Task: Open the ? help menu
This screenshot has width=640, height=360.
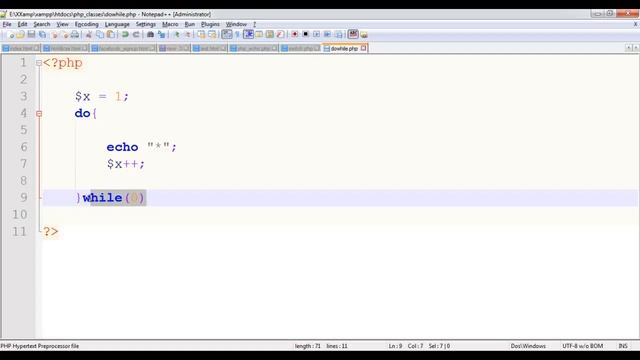Action: 254,24
